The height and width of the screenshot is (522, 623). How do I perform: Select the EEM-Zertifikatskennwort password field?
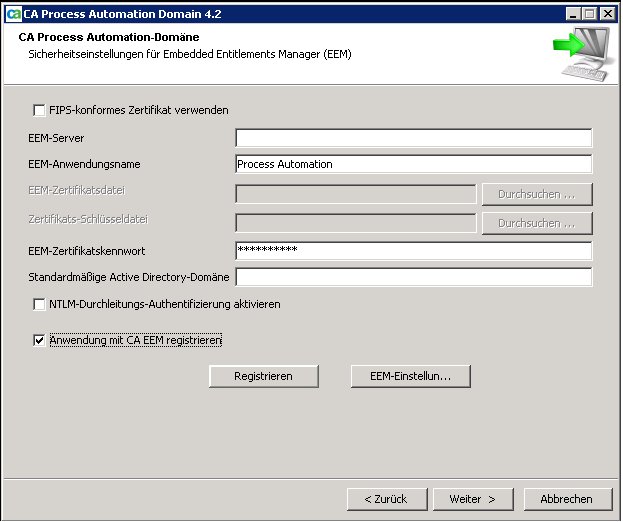(x=414, y=251)
